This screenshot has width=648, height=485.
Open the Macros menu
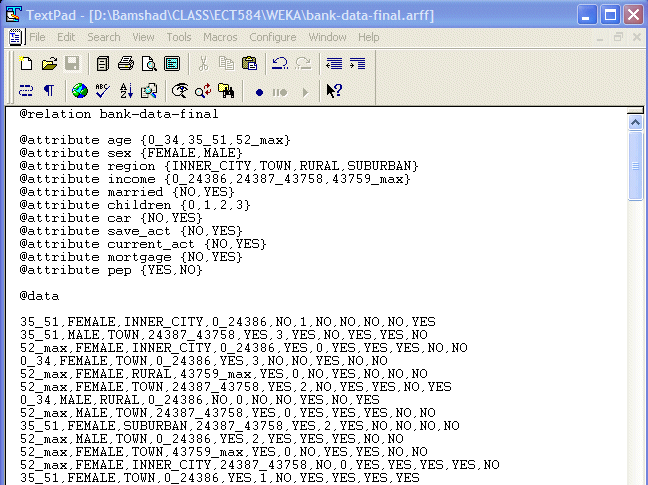(x=220, y=37)
